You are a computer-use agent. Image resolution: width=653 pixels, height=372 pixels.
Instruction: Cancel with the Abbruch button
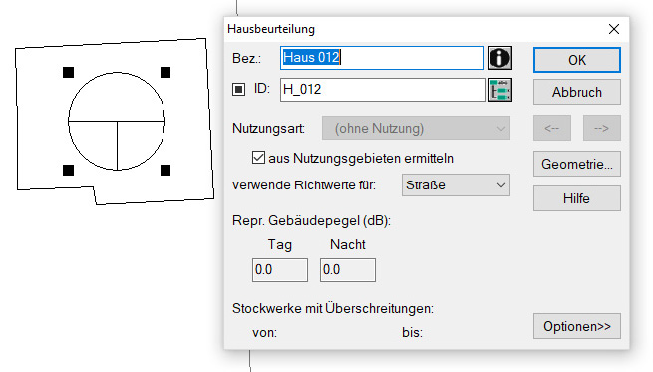(x=577, y=92)
